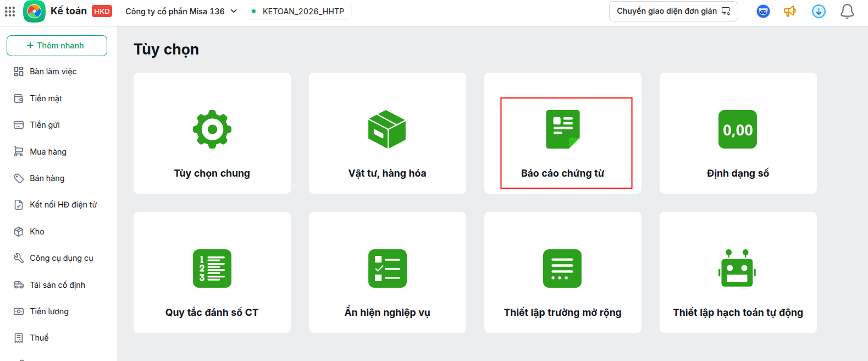The width and height of the screenshot is (868, 361).
Task: Open the Định dạng số label
Action: tap(738, 173)
